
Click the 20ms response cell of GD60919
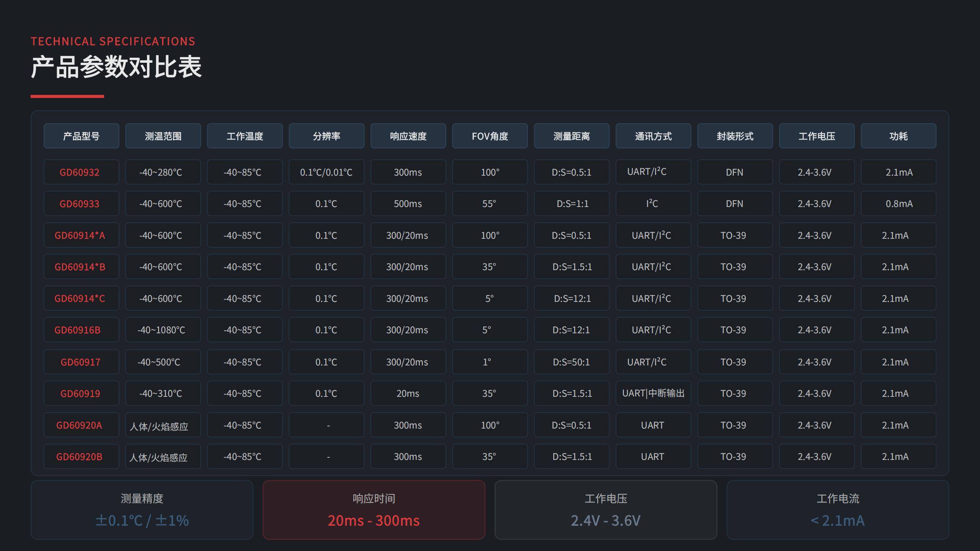pyautogui.click(x=408, y=393)
